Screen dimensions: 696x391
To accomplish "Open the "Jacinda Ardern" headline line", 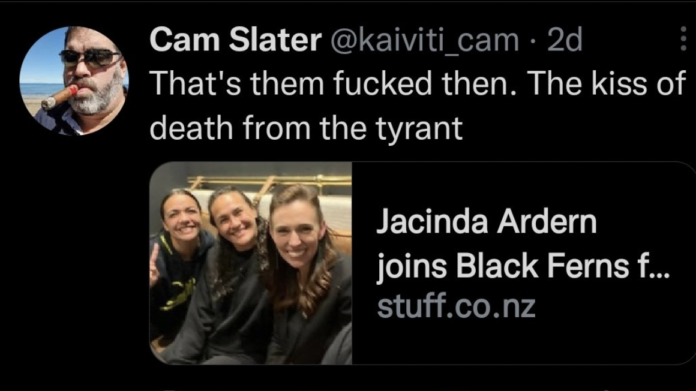I will (x=486, y=221).
